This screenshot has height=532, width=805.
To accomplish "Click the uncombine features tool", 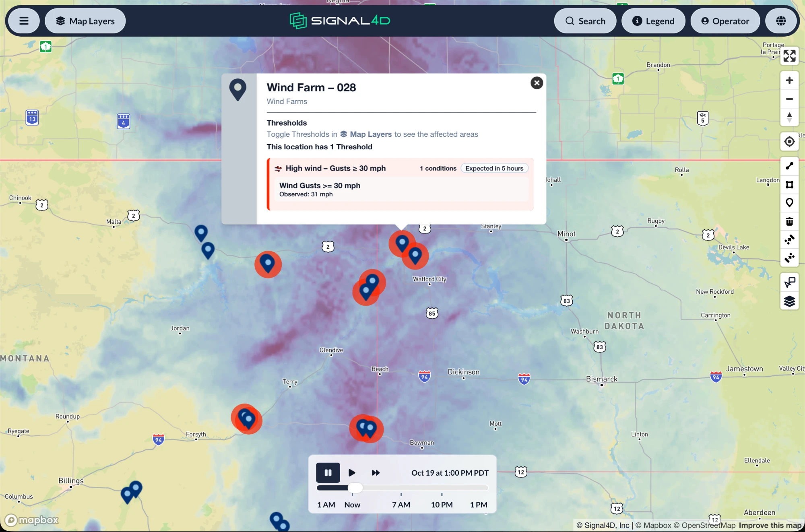I will 789,258.
